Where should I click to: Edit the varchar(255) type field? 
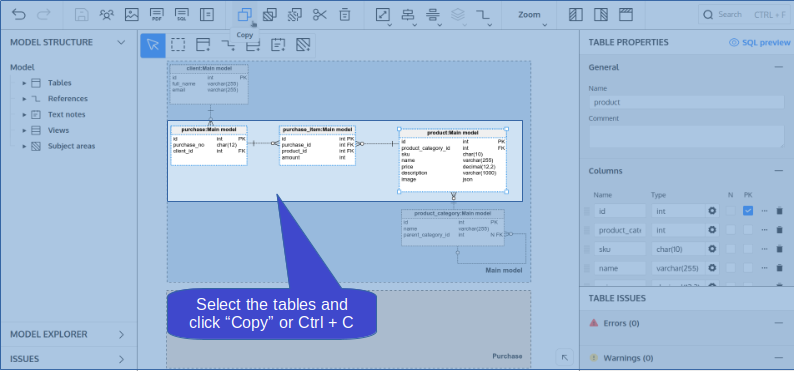point(678,268)
